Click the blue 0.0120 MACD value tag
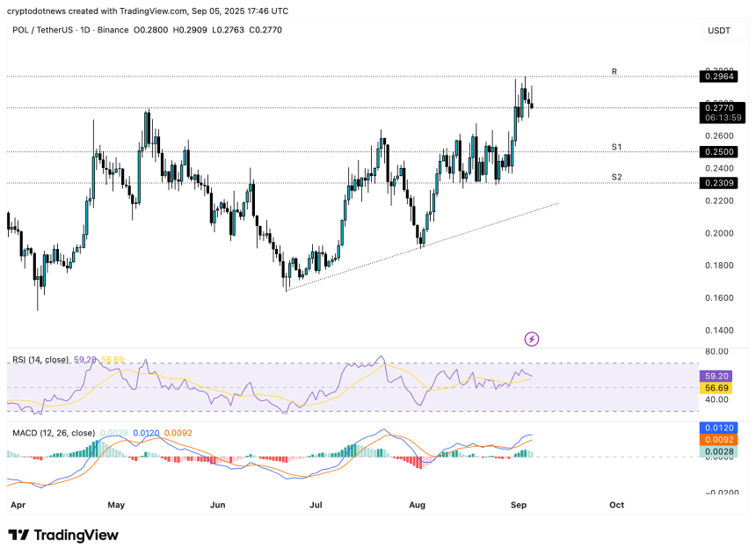Screen dimensions: 756x556 coord(720,428)
